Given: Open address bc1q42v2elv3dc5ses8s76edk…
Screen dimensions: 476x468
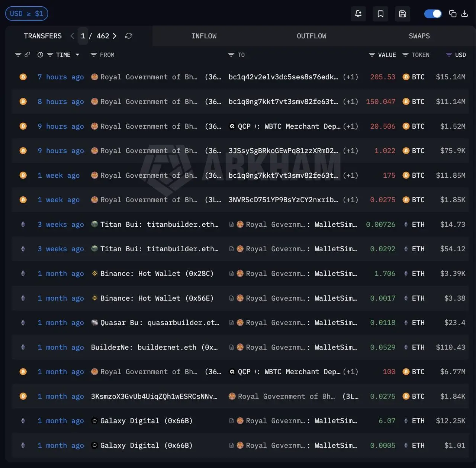Looking at the screenshot, I should [x=283, y=77].
